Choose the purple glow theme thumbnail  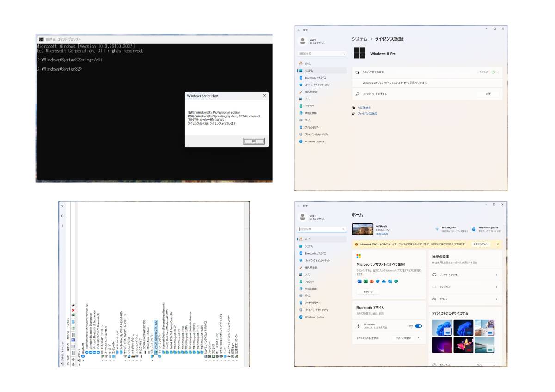coord(442,345)
